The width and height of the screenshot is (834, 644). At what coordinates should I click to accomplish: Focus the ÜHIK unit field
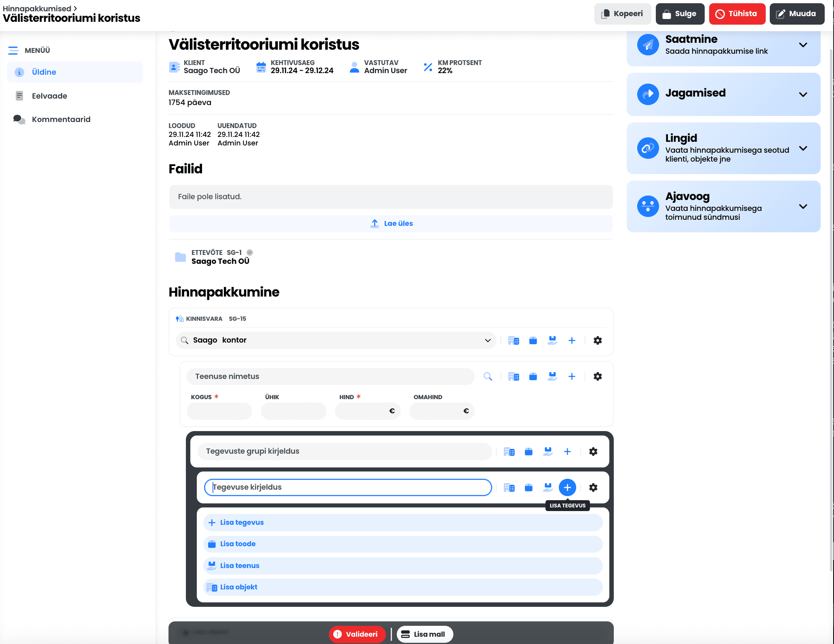(x=294, y=411)
